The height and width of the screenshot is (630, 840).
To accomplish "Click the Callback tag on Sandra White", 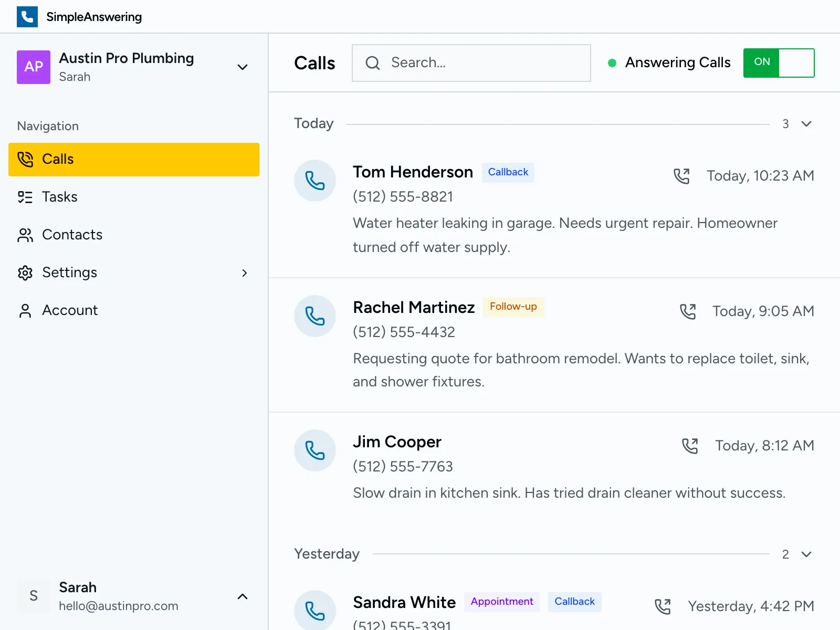I will [x=574, y=602].
